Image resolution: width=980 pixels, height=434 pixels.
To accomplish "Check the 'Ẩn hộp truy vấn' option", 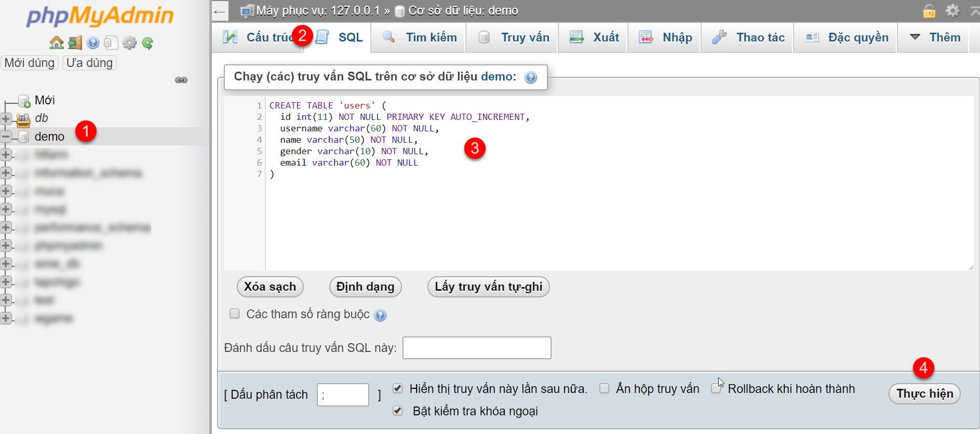I will tap(605, 388).
